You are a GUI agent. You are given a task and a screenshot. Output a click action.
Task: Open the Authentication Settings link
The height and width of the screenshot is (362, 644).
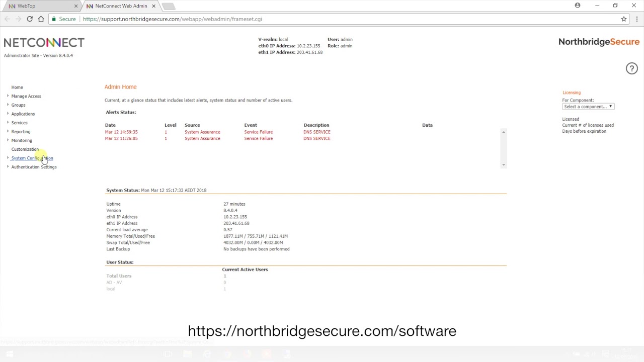click(x=34, y=167)
